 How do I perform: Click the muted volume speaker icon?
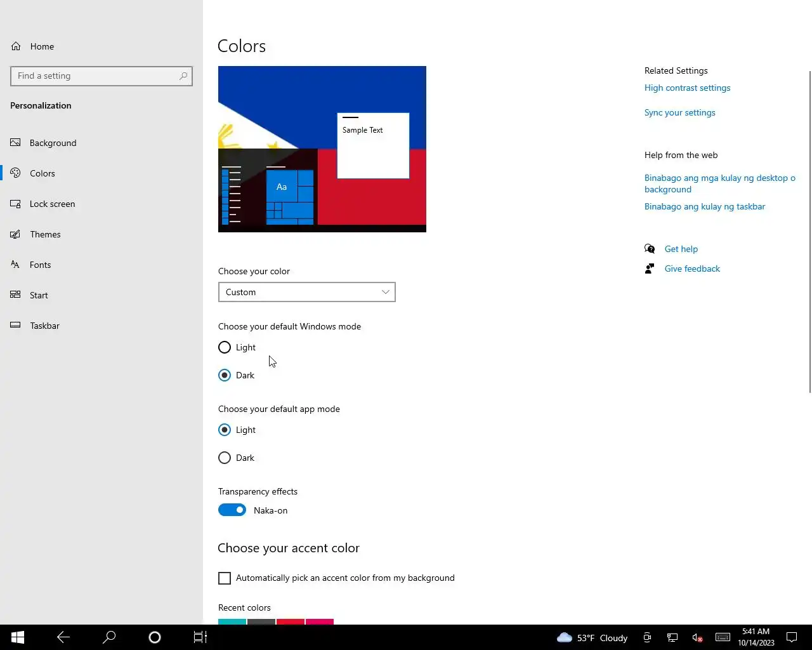(697, 638)
